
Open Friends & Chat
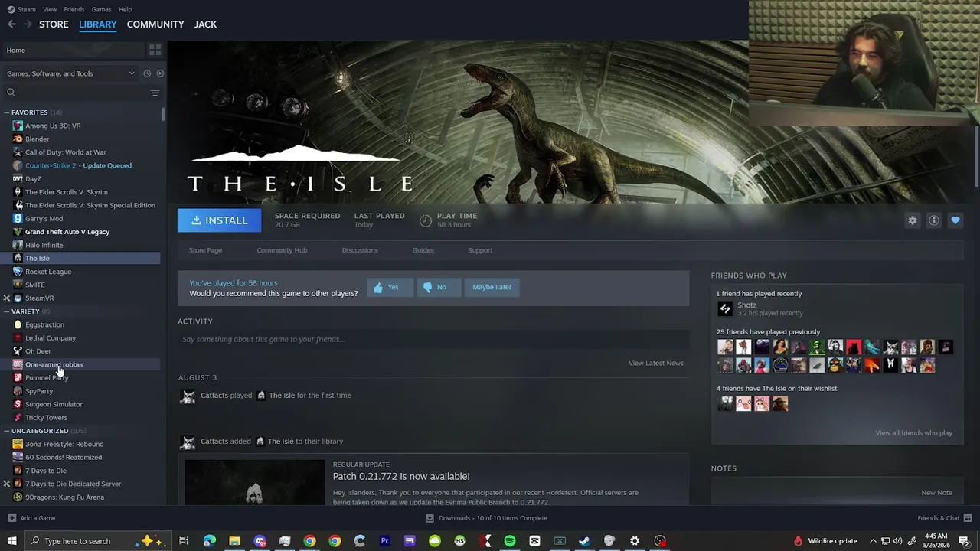[x=945, y=518]
